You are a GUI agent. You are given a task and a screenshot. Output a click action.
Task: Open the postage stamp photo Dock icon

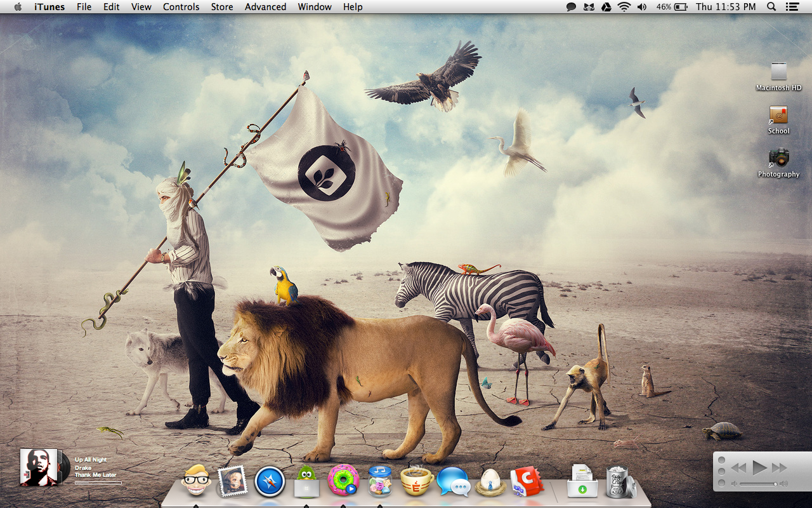232,481
